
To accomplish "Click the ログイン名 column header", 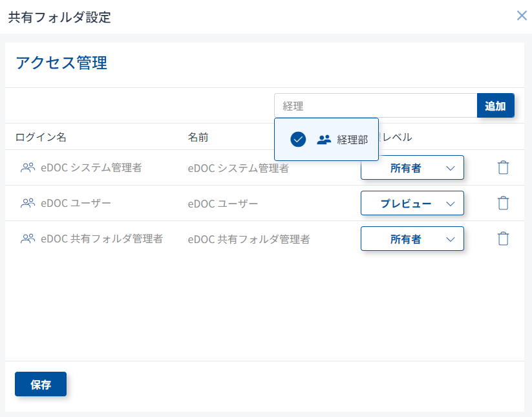I will click(x=41, y=137).
